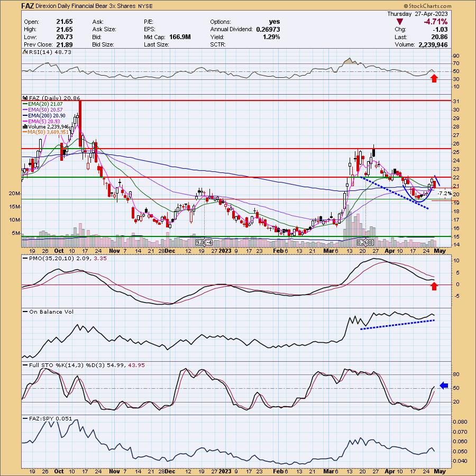The width and height of the screenshot is (476, 476).
Task: Click the 25 price axis label
Action: (456, 152)
